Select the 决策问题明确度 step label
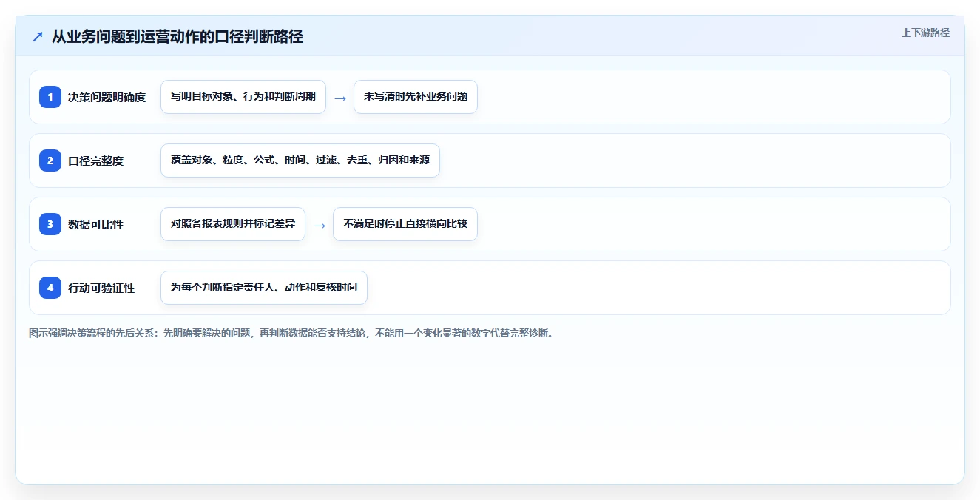Viewport: 980px width, 500px height. (107, 97)
